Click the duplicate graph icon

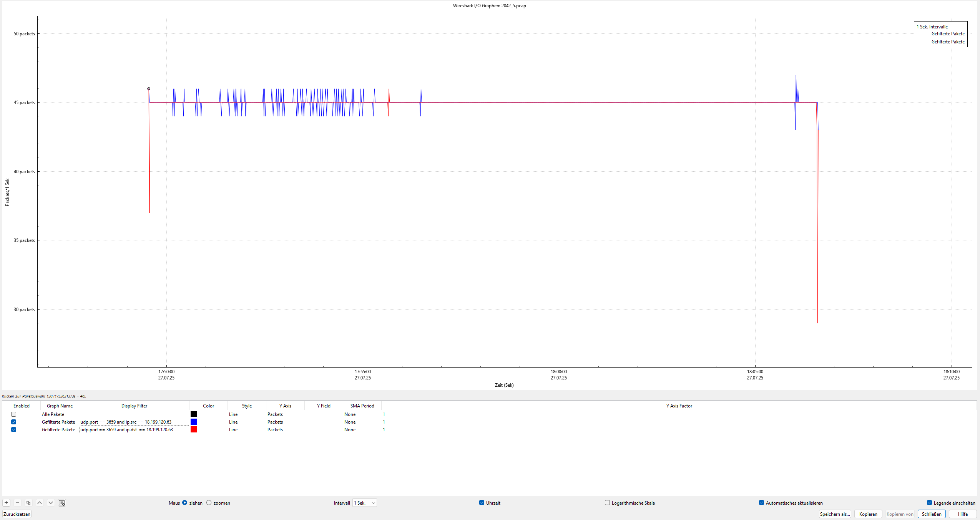coord(28,503)
